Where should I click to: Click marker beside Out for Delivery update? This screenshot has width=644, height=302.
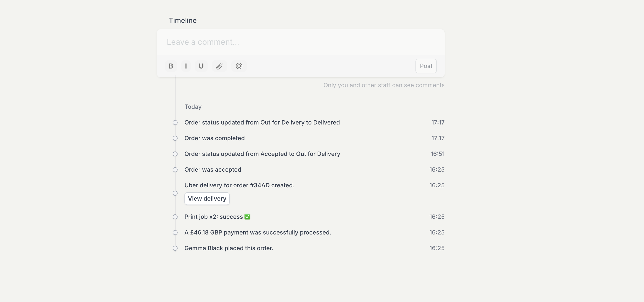click(175, 154)
